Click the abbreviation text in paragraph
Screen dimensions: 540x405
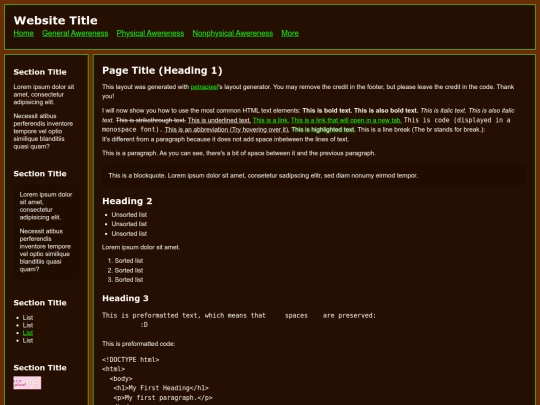click(227, 130)
